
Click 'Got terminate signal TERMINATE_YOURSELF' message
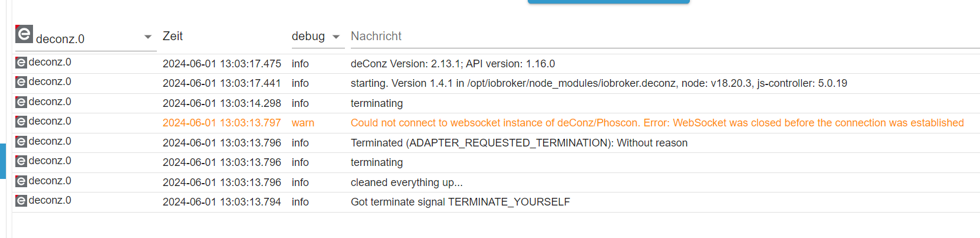tap(460, 202)
